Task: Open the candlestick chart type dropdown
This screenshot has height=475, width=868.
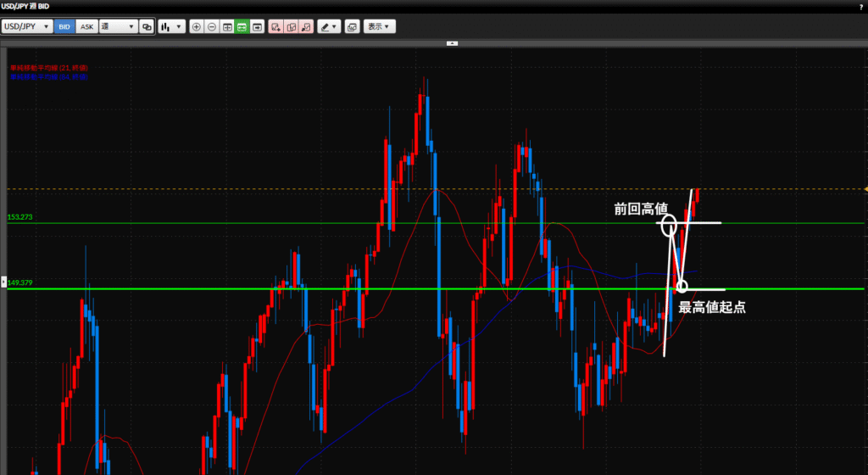Action: [172, 26]
